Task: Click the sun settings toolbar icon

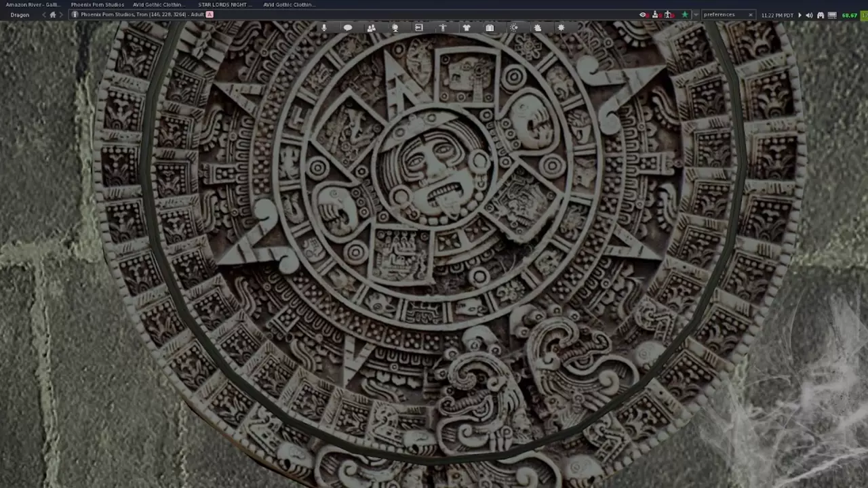Action: [x=561, y=28]
